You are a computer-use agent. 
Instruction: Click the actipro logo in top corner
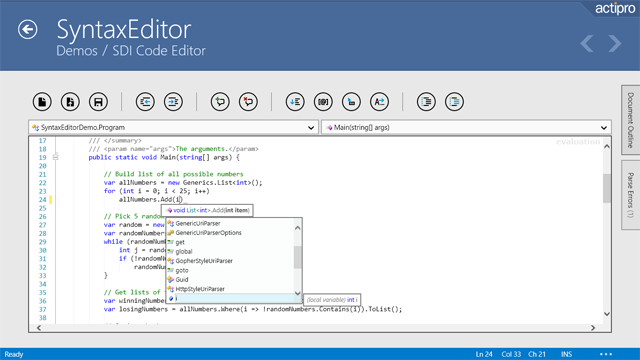click(x=615, y=8)
